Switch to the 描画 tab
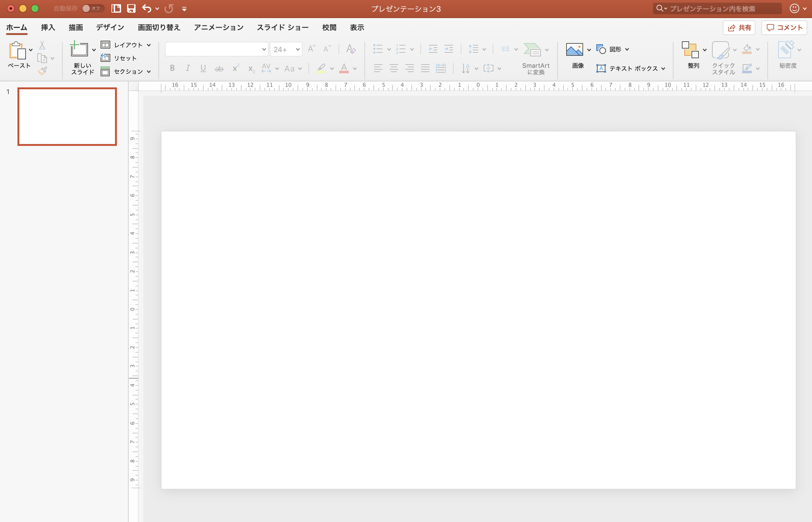The width and height of the screenshot is (812, 522). tap(76, 27)
